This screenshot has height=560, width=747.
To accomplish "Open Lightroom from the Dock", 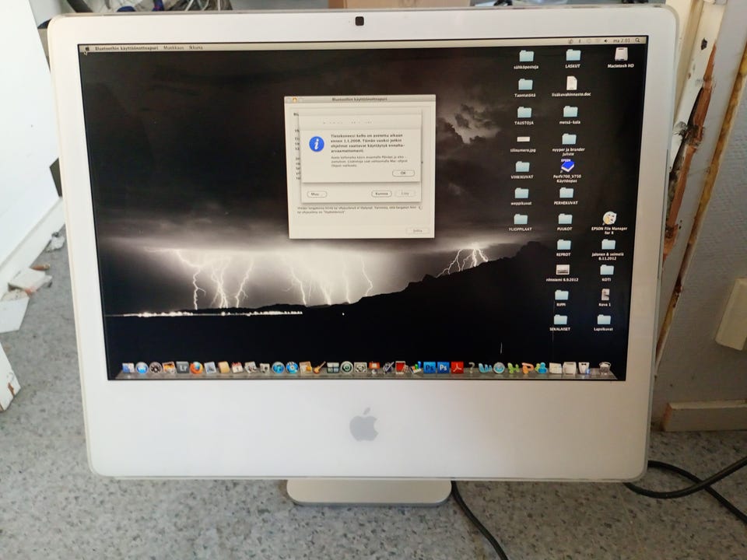I will [x=182, y=367].
